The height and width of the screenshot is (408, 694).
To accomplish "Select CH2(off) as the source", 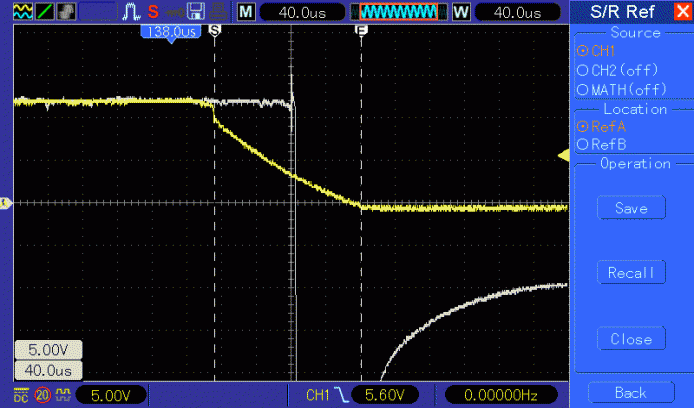I will 614,70.
